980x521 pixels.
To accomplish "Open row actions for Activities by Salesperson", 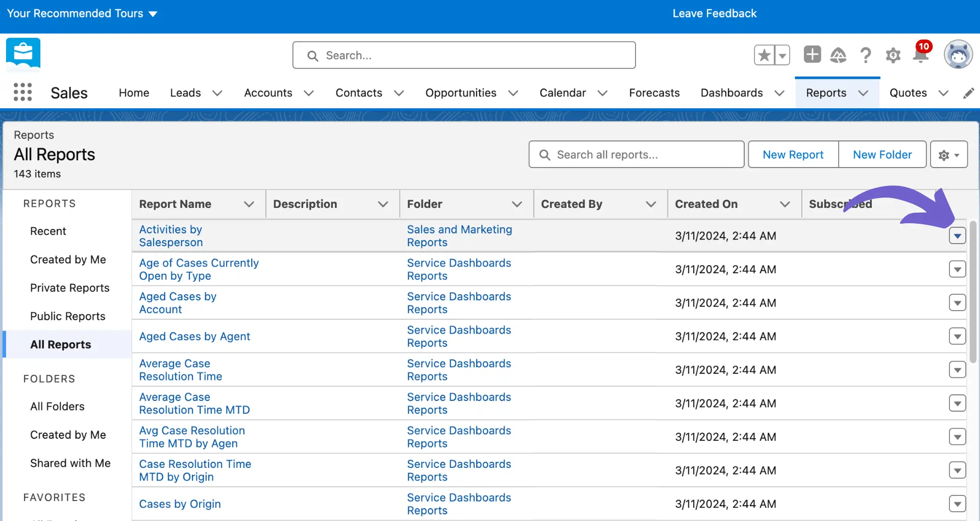I will (x=957, y=235).
